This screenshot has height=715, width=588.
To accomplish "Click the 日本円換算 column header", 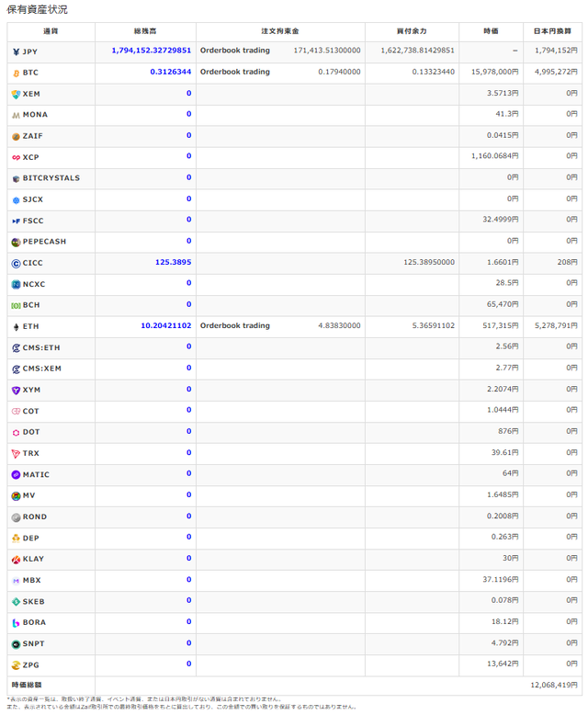I will 552,31.
